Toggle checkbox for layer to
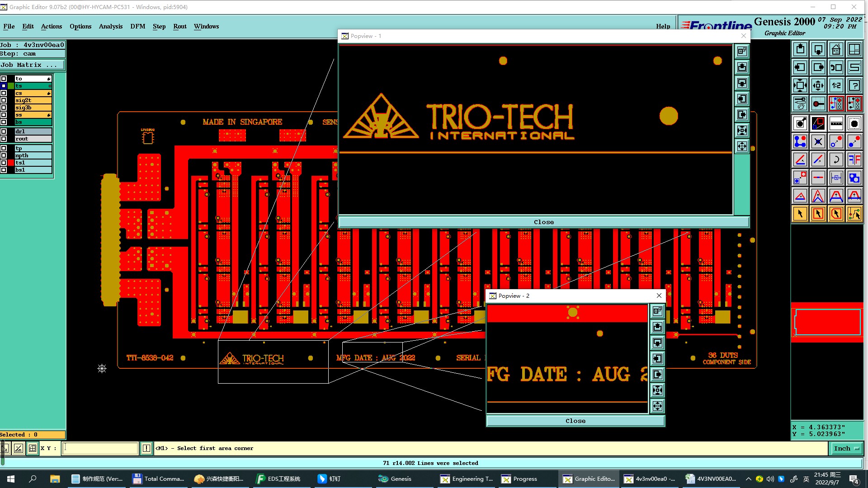This screenshot has width=868, height=488. click(4, 79)
